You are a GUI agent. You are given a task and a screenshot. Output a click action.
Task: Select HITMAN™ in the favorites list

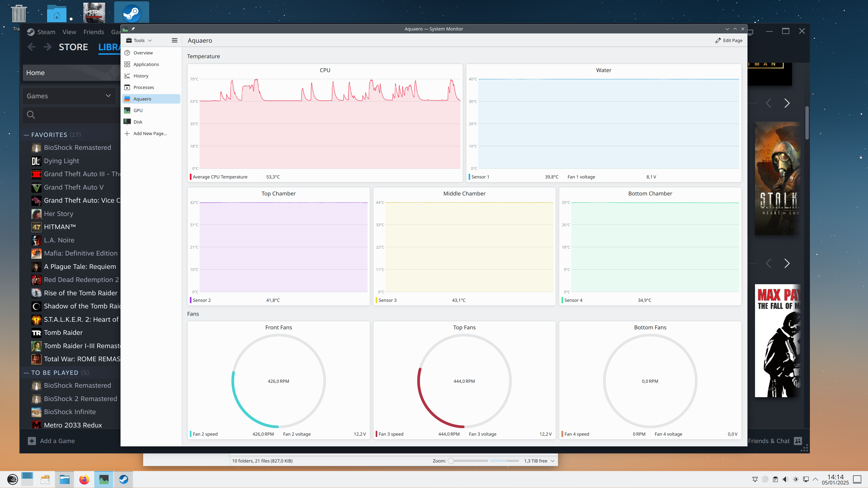[x=60, y=227]
